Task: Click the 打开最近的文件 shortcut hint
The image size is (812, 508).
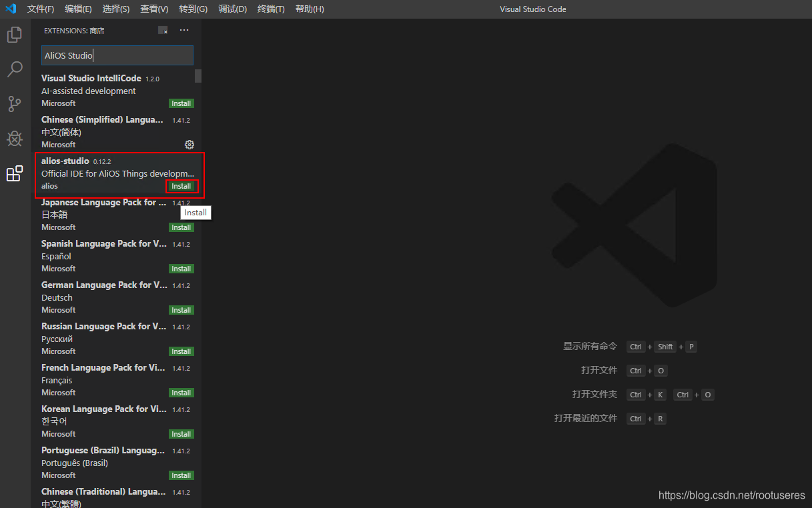Action: point(586,419)
